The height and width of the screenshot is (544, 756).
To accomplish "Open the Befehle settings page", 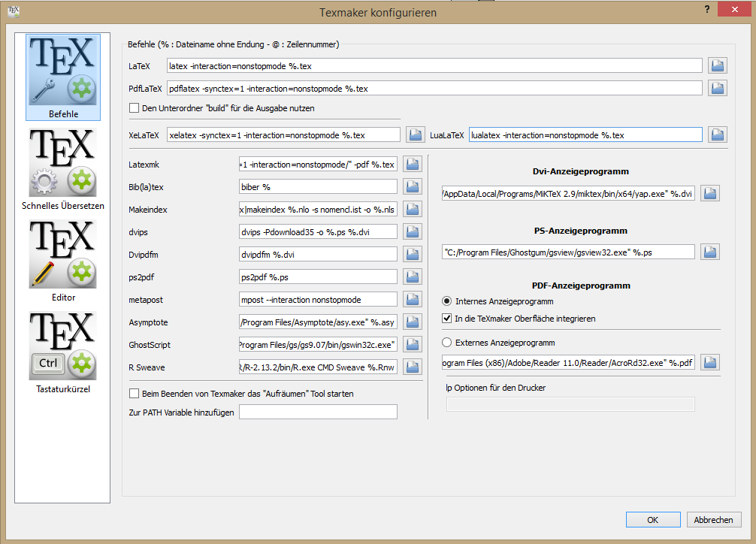I will pos(63,77).
